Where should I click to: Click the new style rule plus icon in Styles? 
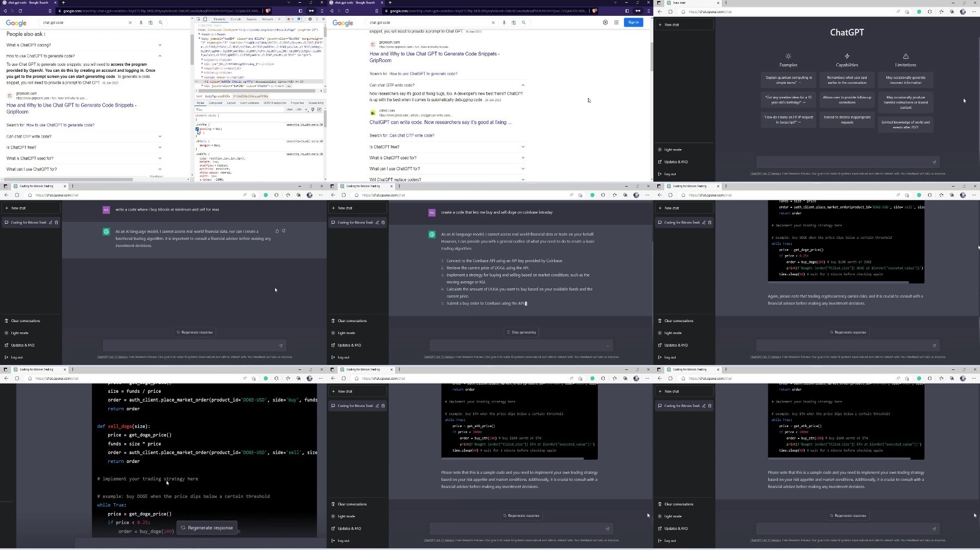(x=306, y=109)
